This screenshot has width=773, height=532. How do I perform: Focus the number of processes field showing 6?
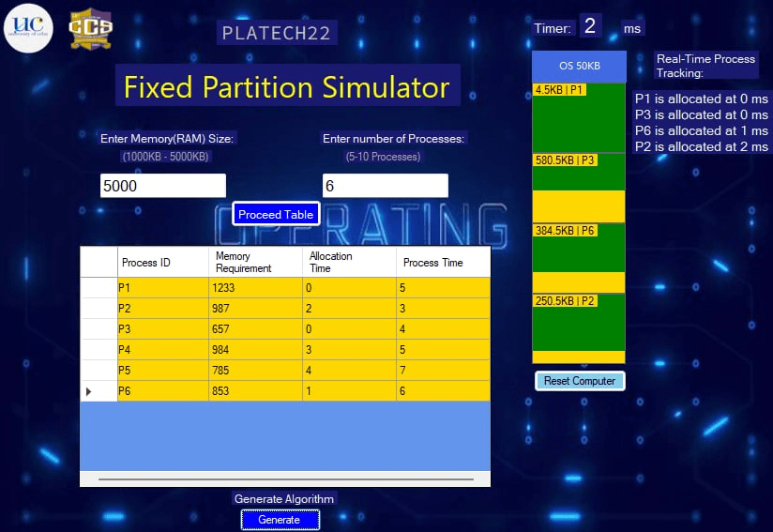[x=385, y=186]
